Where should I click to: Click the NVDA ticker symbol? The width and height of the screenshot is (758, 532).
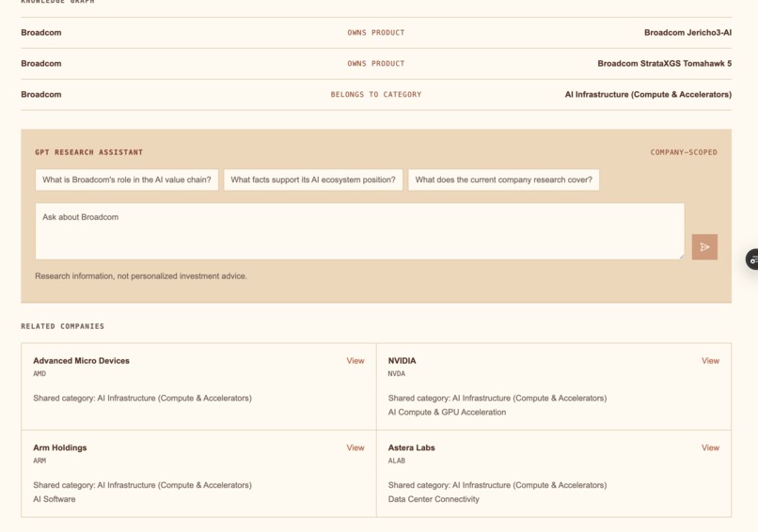397,373
